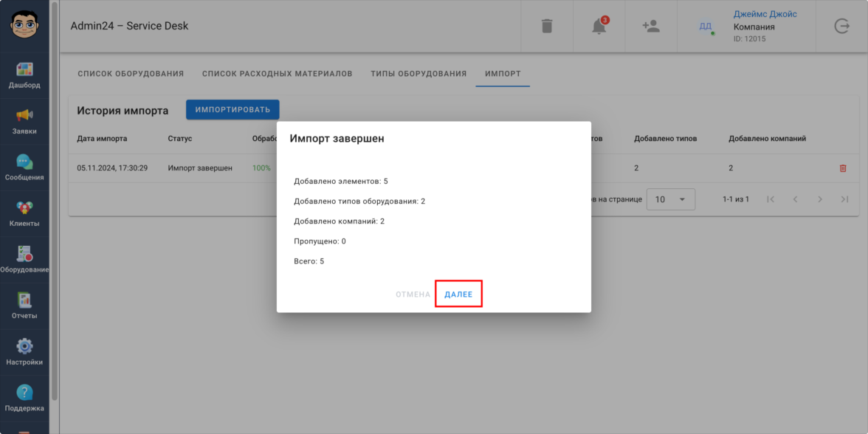Delete the import row with red trash icon
The width and height of the screenshot is (868, 434).
(843, 168)
